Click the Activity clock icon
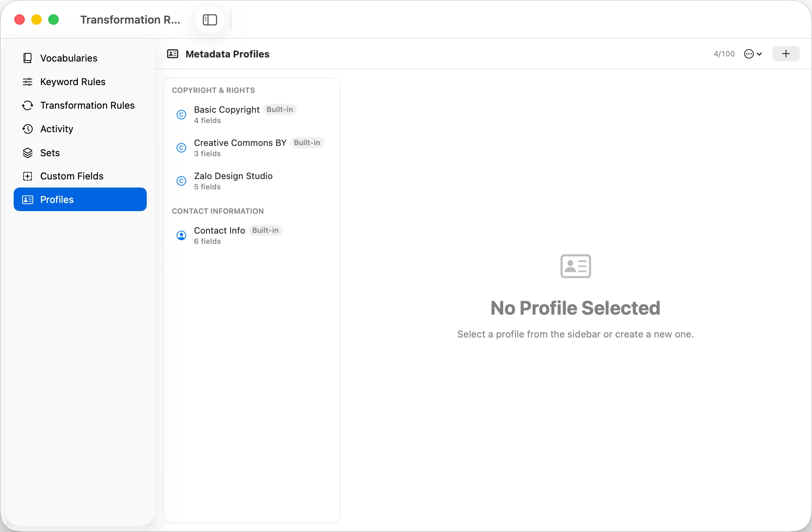 point(28,129)
